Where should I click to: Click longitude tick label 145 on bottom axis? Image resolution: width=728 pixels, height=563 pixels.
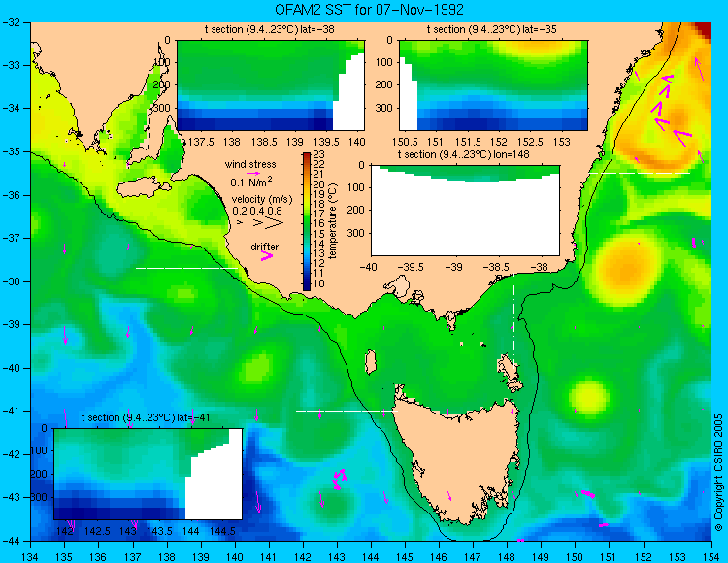tap(405, 557)
